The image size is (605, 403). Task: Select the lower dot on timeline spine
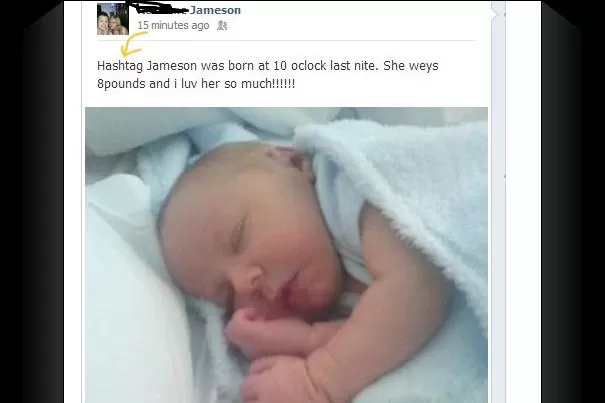pos(504,176)
